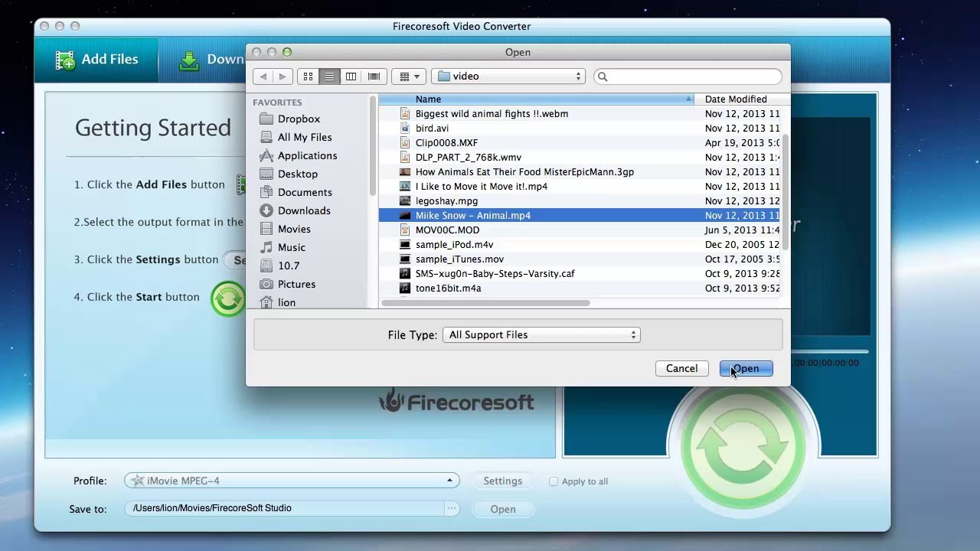Click the tone16bit.m4a audio icon
Viewport: 980px width, 551px height.
[x=405, y=288]
